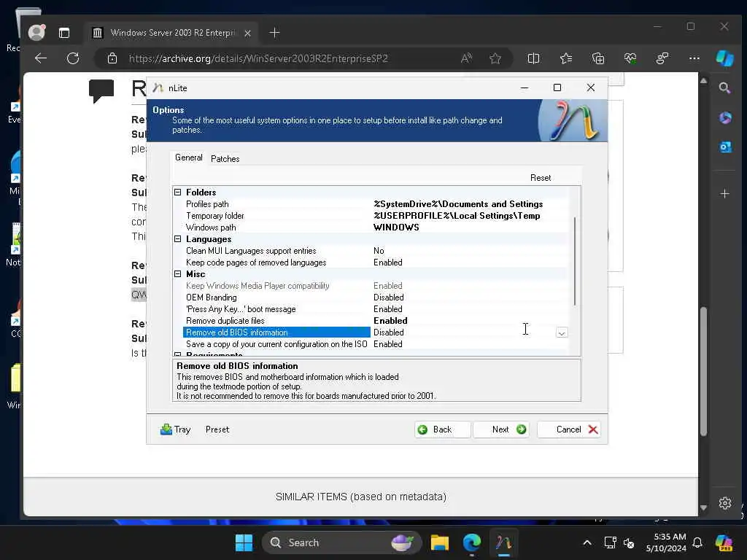The height and width of the screenshot is (560, 747).
Task: Click the Next button in nLite
Action: coord(502,429)
